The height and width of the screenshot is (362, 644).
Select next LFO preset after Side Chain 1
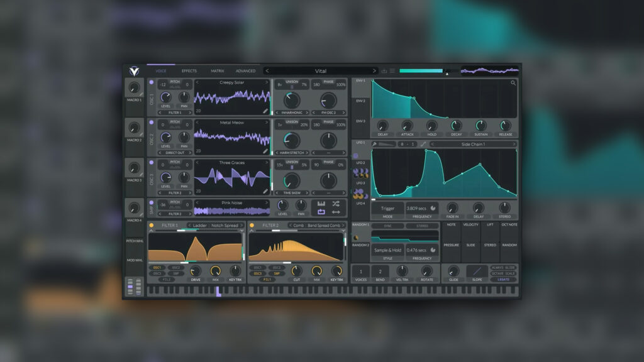coord(514,144)
